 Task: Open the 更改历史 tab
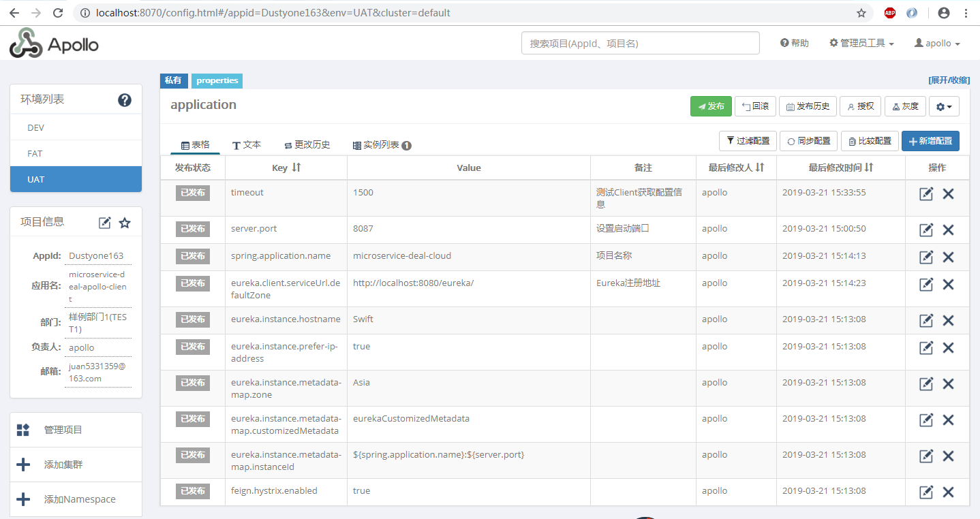[307, 145]
